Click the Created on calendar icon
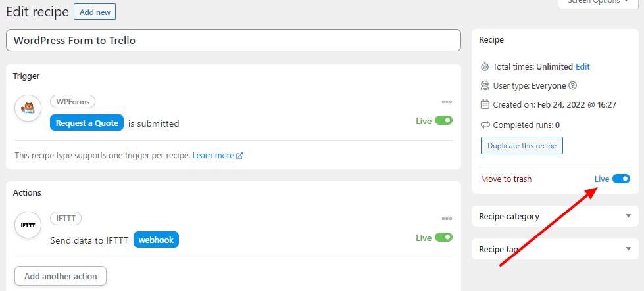 tap(485, 104)
